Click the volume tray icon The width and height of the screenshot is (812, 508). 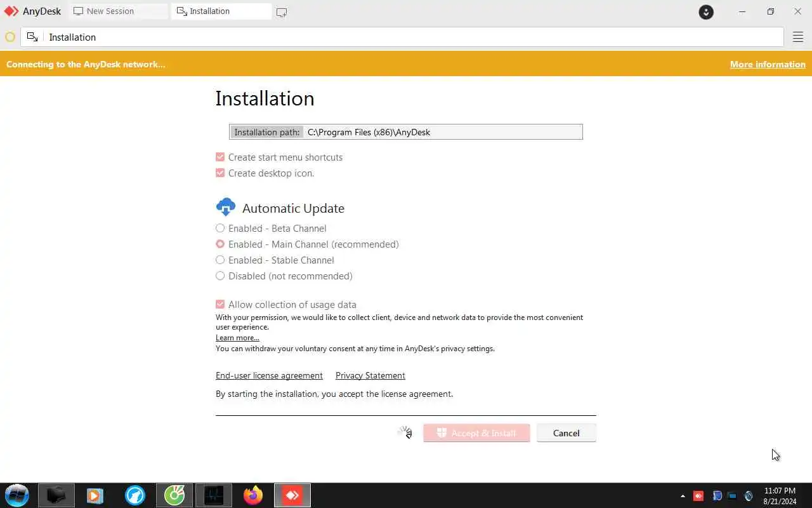[x=749, y=496]
